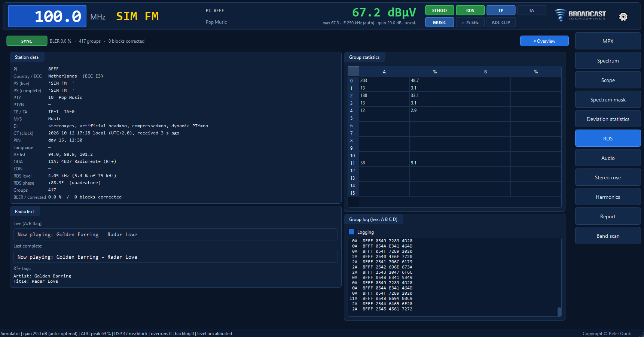The image size is (644, 337).
Task: Go back to Overview
Action: 544,41
